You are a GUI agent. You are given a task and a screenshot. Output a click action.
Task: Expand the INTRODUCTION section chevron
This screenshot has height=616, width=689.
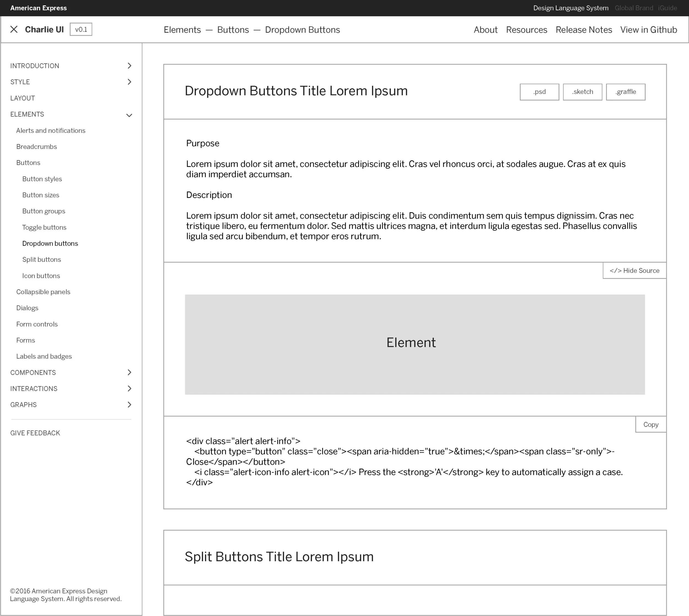coord(129,66)
